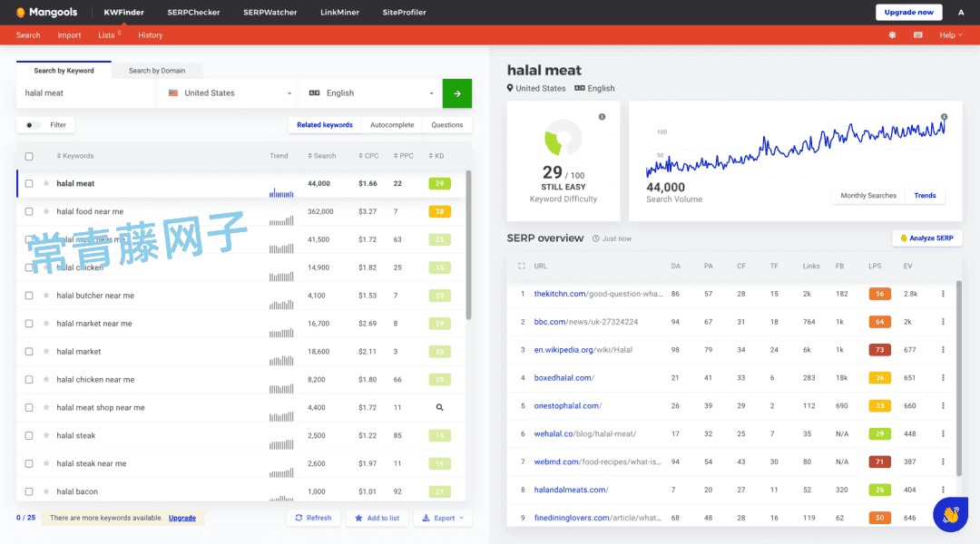
Task: Switch to the Autocomplete tab
Action: (x=392, y=125)
